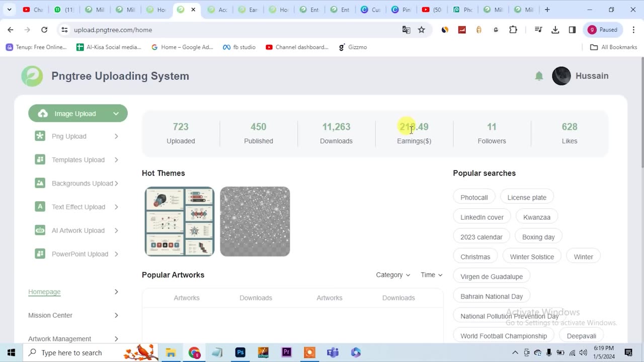Image resolution: width=644 pixels, height=362 pixels.
Task: Click the Text Effect Upload icon
Action: pos(40,207)
